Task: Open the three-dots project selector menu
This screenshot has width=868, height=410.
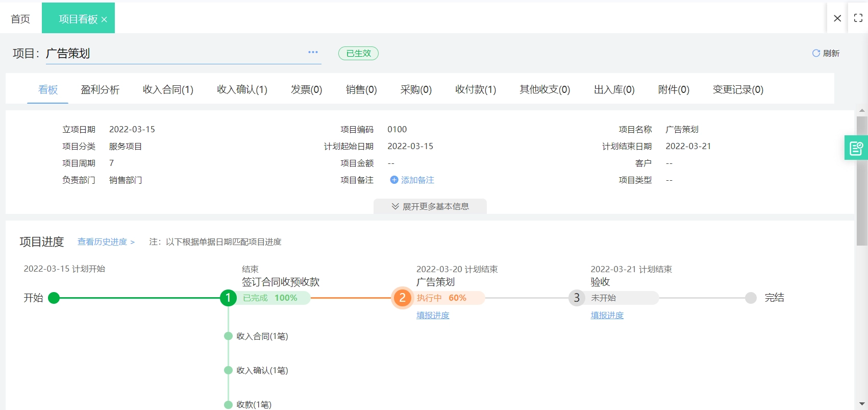Action: [x=313, y=52]
